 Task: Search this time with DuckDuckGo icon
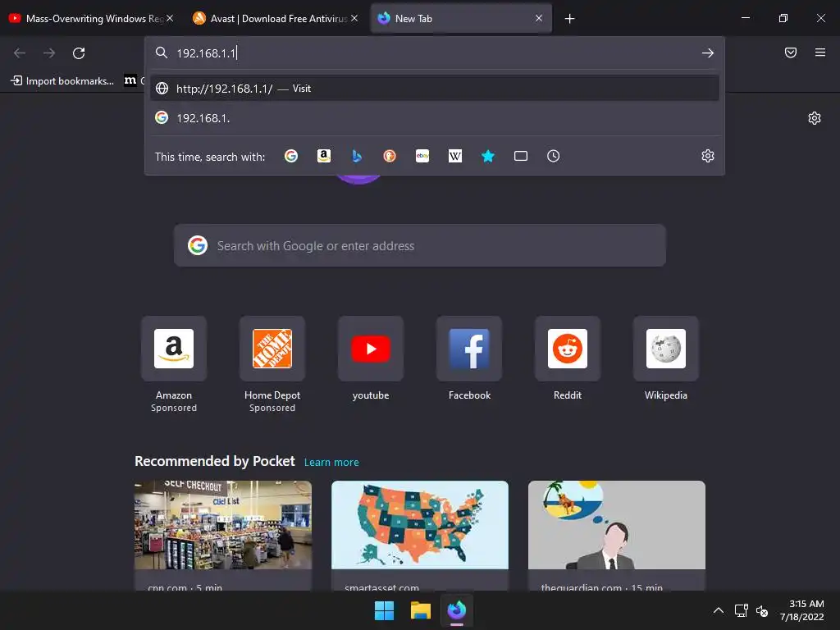(x=390, y=156)
